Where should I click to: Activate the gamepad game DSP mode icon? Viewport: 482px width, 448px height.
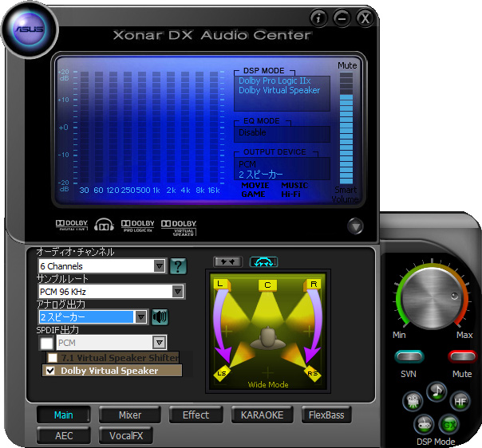pyautogui.click(x=425, y=425)
